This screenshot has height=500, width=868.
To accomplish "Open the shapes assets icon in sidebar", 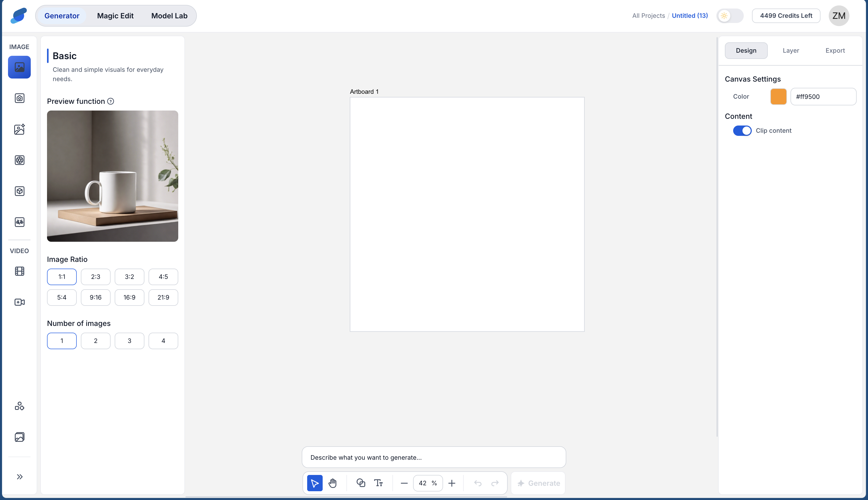I will point(20,406).
